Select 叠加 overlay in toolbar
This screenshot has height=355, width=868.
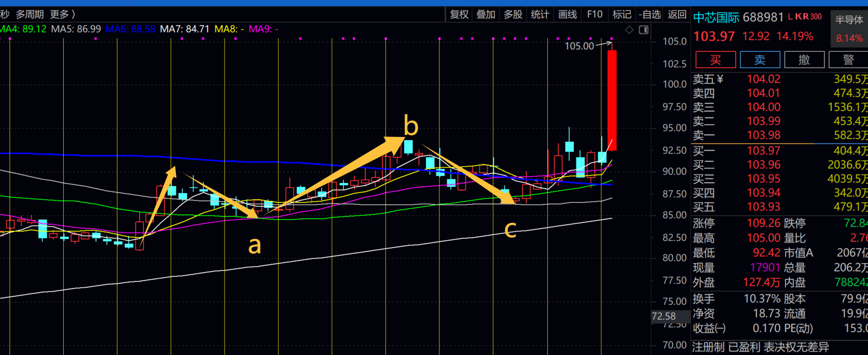[x=486, y=14]
